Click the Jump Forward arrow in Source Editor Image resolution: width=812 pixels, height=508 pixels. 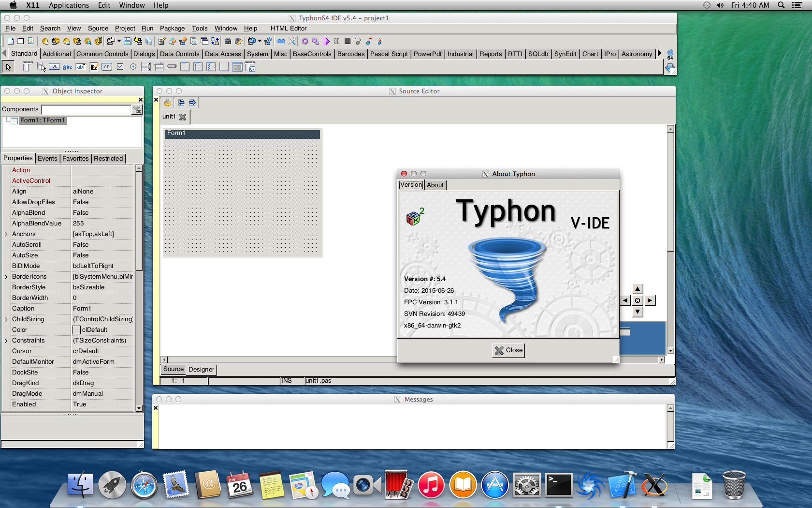point(192,103)
